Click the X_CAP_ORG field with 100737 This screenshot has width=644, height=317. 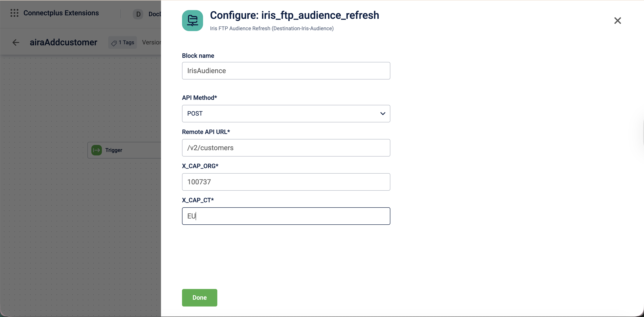coord(286,182)
